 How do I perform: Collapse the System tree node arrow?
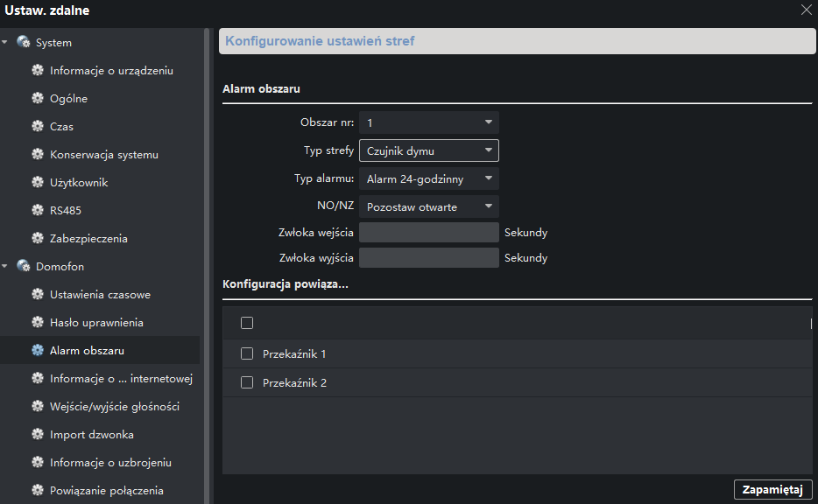pyautogui.click(x=4, y=42)
